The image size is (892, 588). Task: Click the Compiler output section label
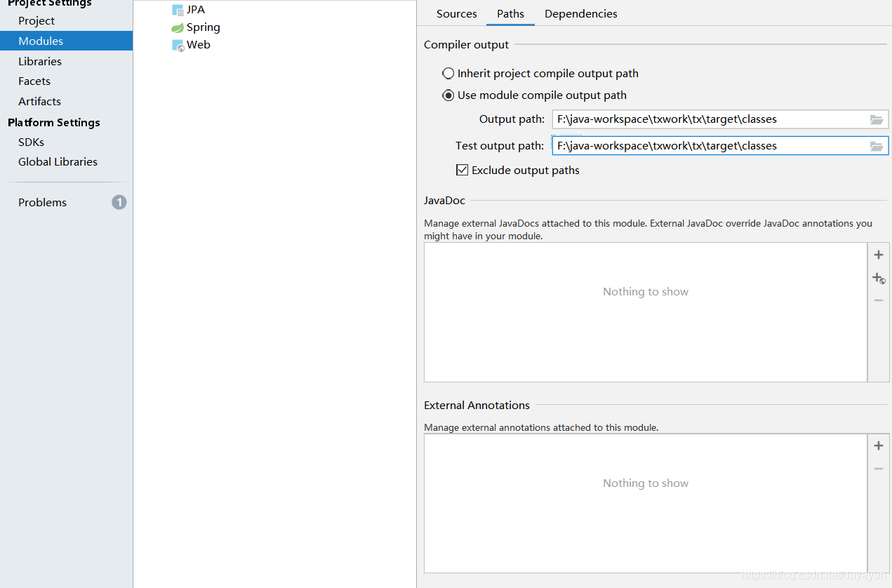(x=466, y=44)
